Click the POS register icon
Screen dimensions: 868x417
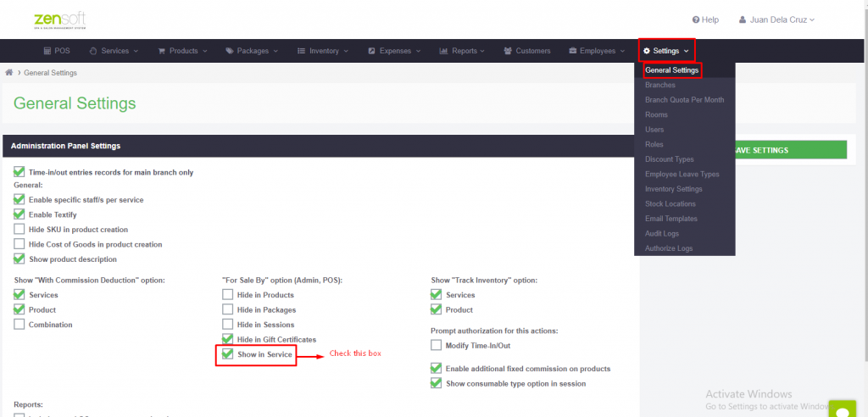tap(47, 51)
